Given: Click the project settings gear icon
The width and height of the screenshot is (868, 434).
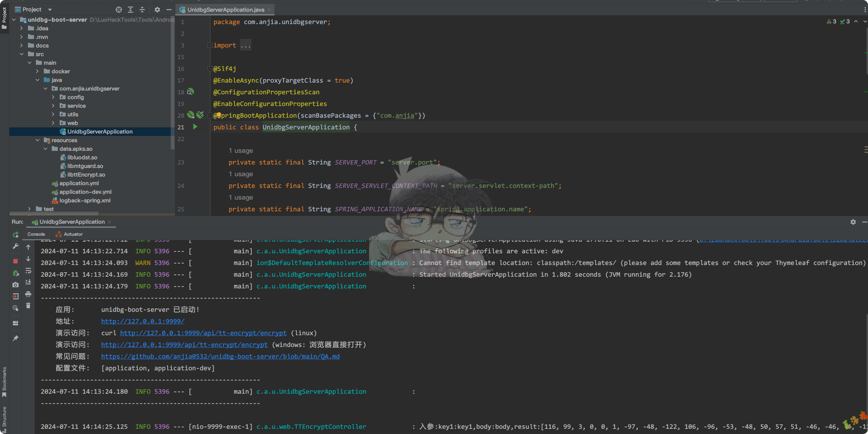Looking at the screenshot, I should point(157,9).
